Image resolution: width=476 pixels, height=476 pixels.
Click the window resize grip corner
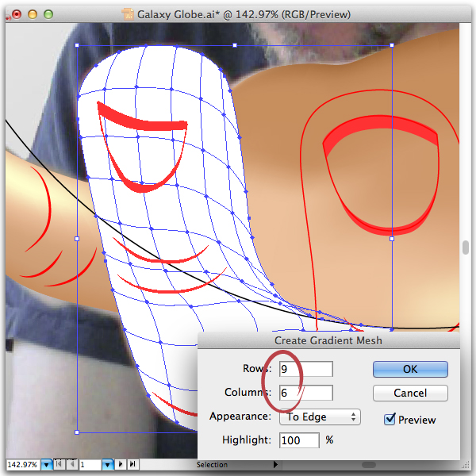pyautogui.click(x=465, y=465)
